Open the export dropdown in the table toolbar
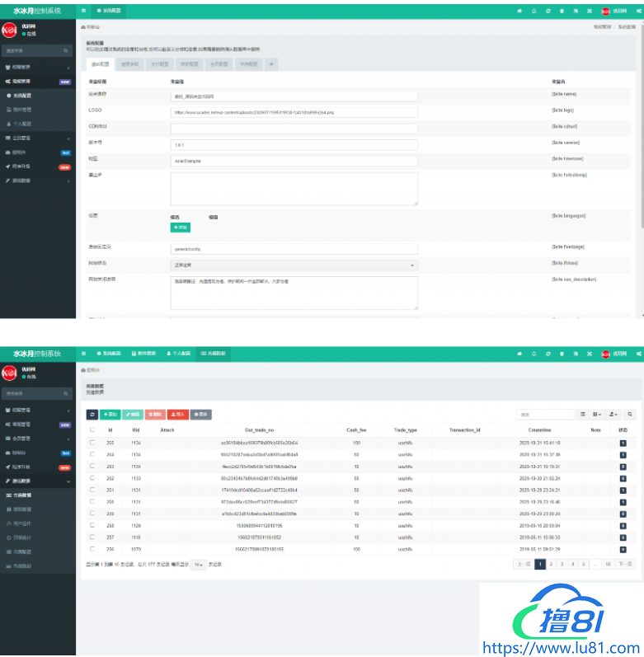644x657 pixels. [614, 414]
